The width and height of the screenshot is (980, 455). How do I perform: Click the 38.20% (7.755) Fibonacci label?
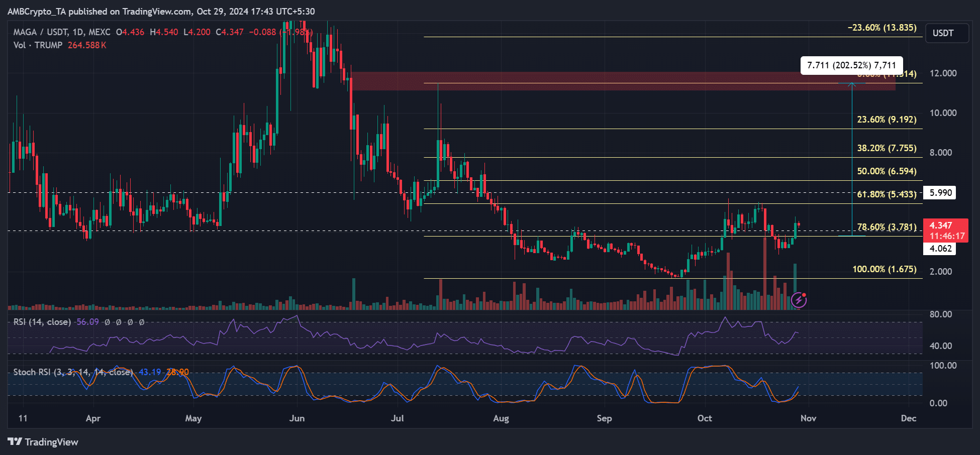(887, 148)
